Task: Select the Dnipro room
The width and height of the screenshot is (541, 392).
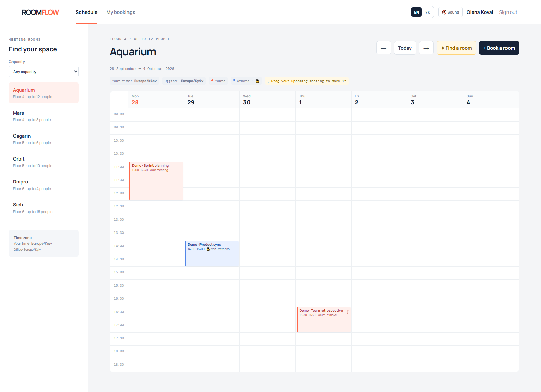Action: [x=44, y=185]
